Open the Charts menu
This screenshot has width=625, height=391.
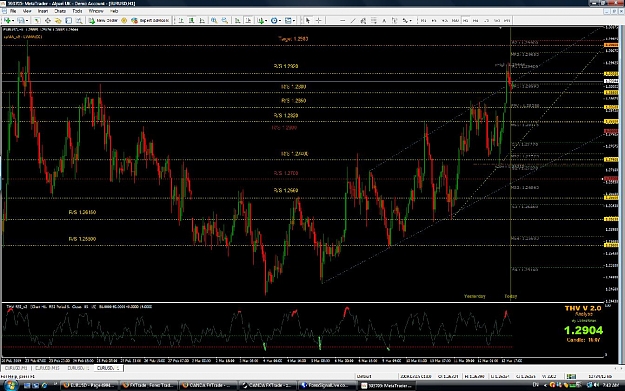point(60,11)
